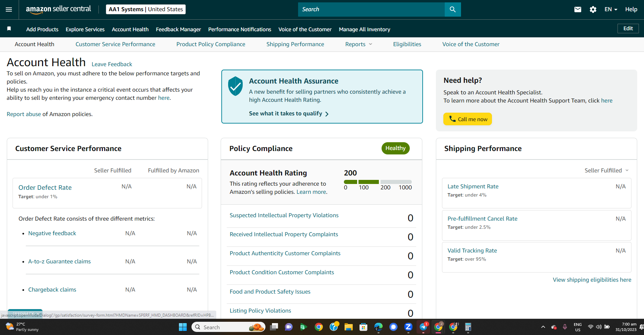Open Late Shipment Rate link
Viewport: 644px width, 335px height.
[473, 186]
